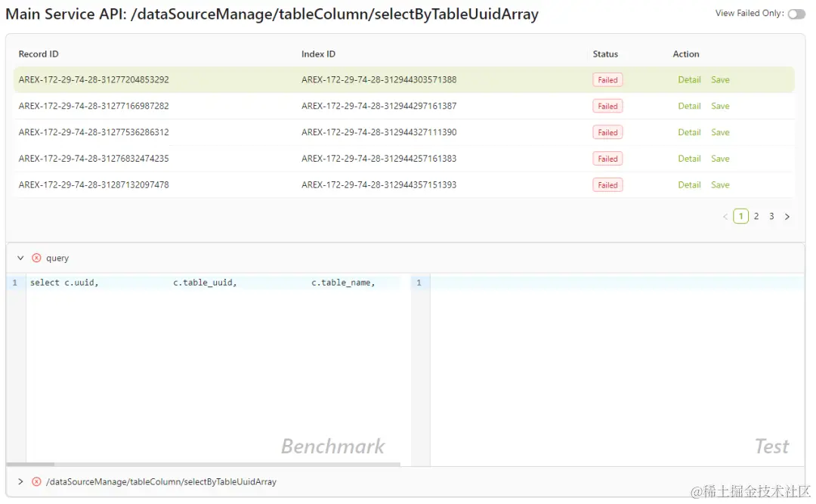This screenshot has height=504, width=816.
Task: Go to next page with right arrow
Action: pos(787,217)
